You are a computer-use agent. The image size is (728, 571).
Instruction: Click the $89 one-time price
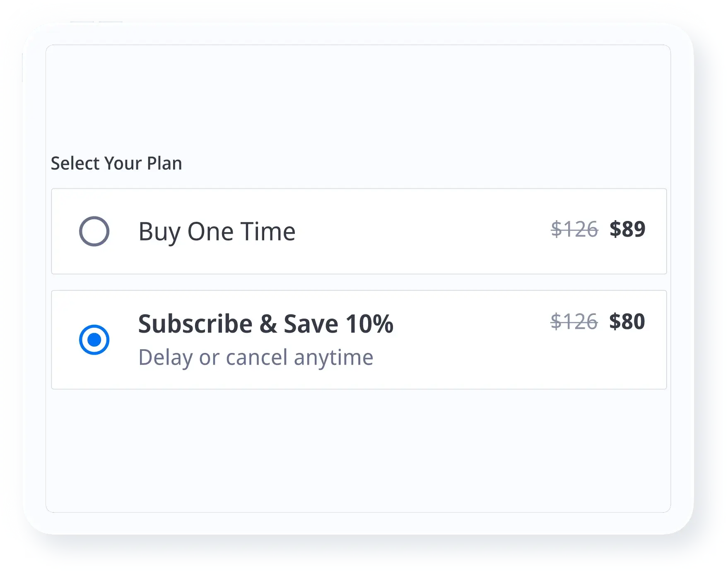click(x=627, y=229)
